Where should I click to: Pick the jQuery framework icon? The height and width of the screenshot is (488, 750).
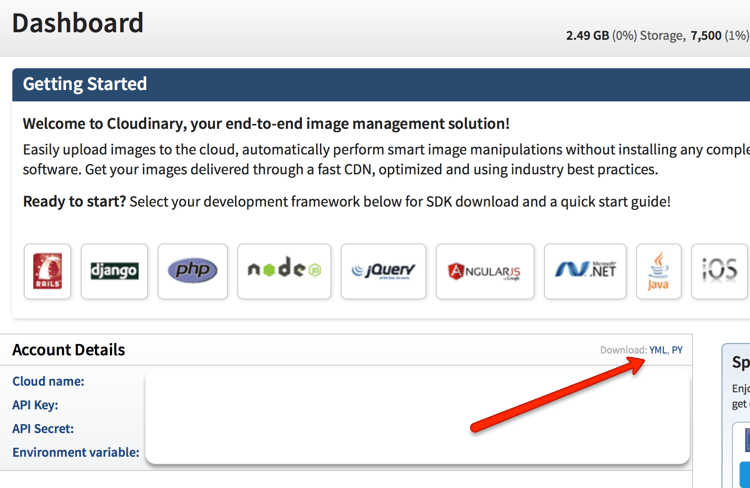coord(383,271)
